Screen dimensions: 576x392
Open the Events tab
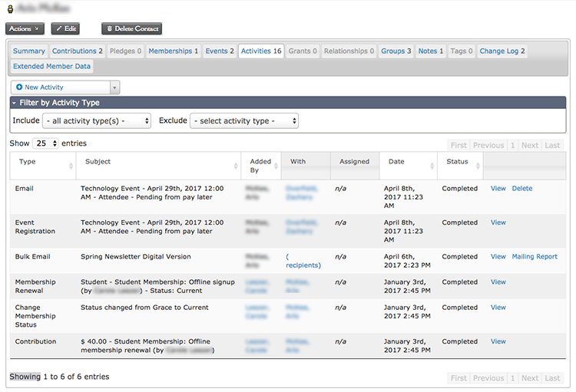[220, 51]
